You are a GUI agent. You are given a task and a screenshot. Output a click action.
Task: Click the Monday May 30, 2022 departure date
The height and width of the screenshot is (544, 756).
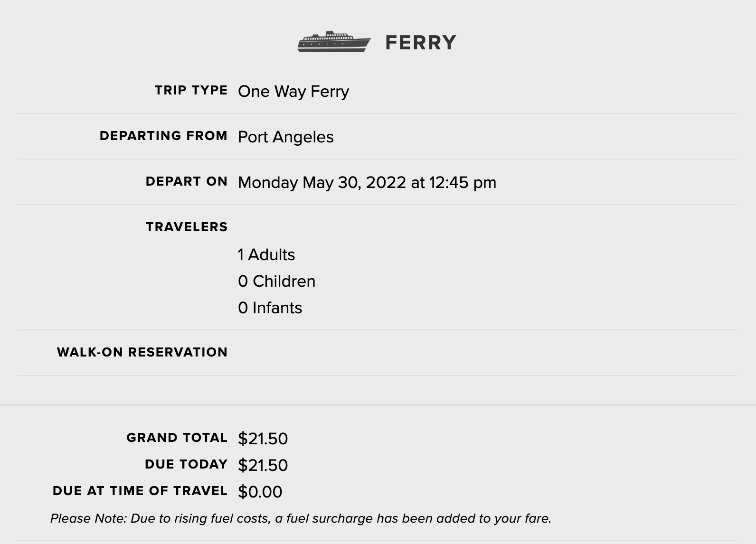[322, 182]
